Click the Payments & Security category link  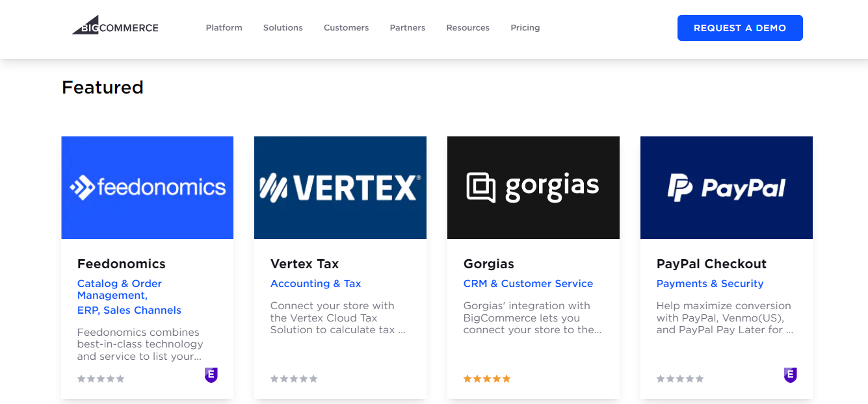tap(710, 283)
